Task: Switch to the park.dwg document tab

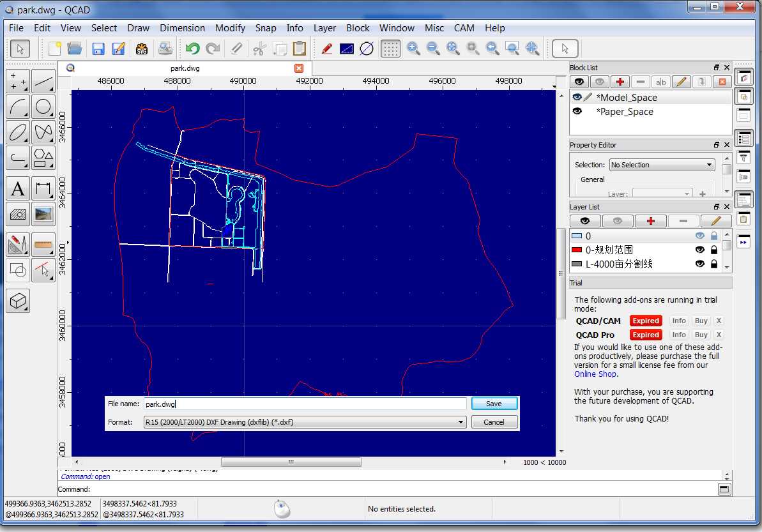Action: 186,68
